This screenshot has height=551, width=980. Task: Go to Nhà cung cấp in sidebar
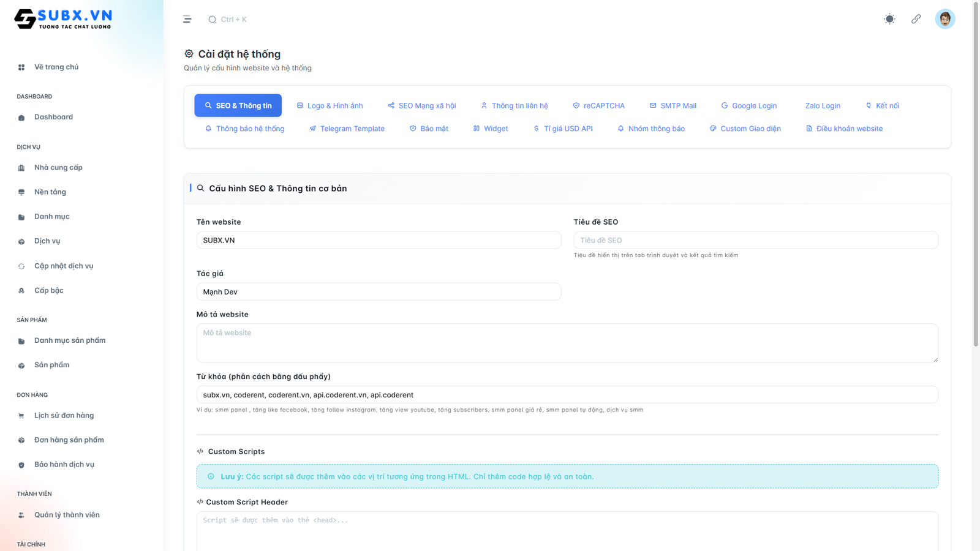[x=58, y=167]
